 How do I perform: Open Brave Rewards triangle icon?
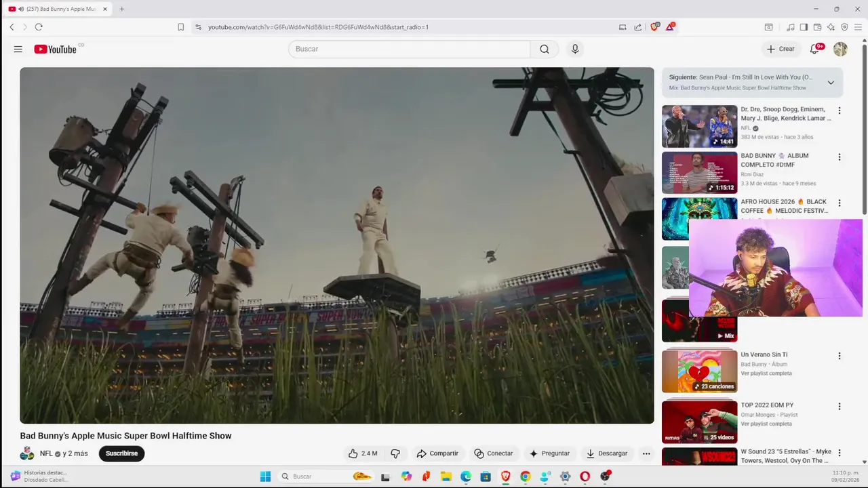670,27
